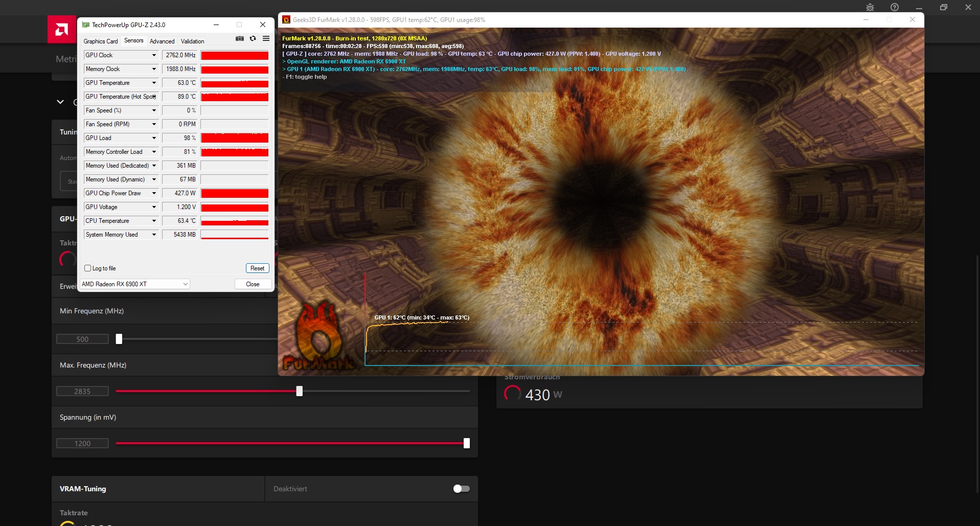Screen dimensions: 980x526
Task: Click the GPU Clock 2762.0 MHz value
Action: click(180, 55)
